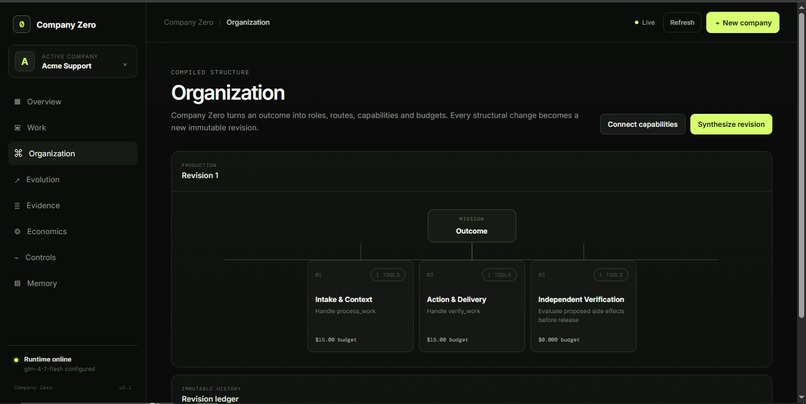Click Connect capabilities button
The image size is (806, 404).
click(x=643, y=124)
